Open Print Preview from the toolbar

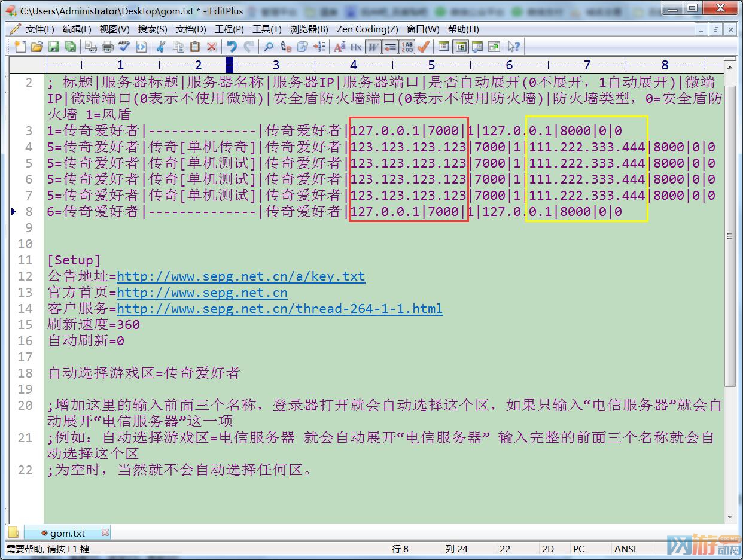pos(90,47)
